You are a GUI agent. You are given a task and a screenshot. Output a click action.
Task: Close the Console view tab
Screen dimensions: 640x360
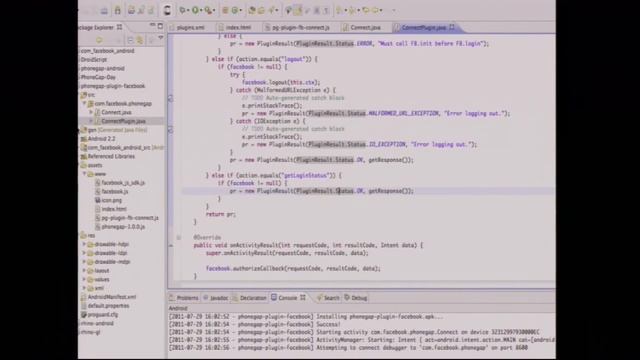[303, 298]
